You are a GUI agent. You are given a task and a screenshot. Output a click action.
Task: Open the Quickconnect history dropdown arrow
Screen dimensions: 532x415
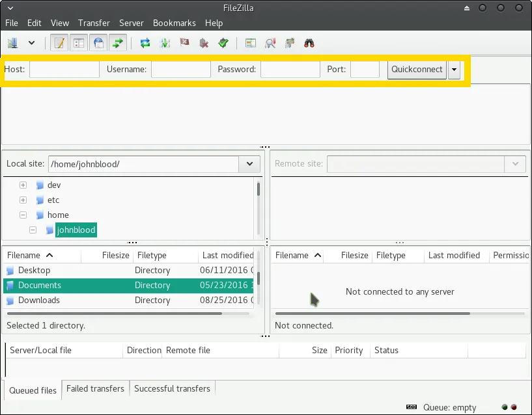(454, 70)
